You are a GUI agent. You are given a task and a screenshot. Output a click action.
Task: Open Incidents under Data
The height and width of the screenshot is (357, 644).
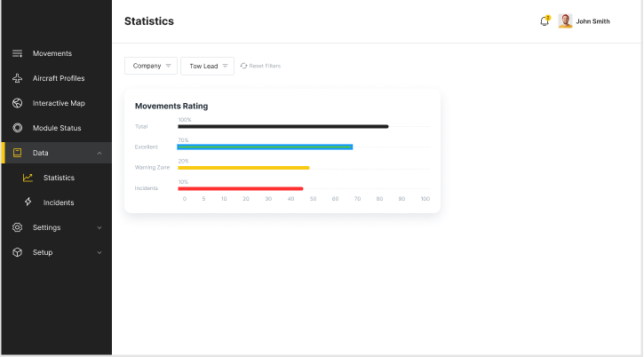(x=59, y=202)
